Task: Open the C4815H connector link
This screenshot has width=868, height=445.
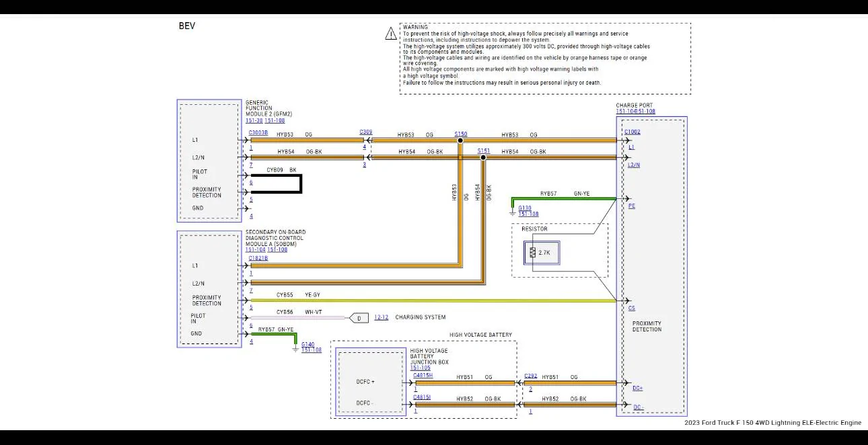Action: tap(423, 375)
